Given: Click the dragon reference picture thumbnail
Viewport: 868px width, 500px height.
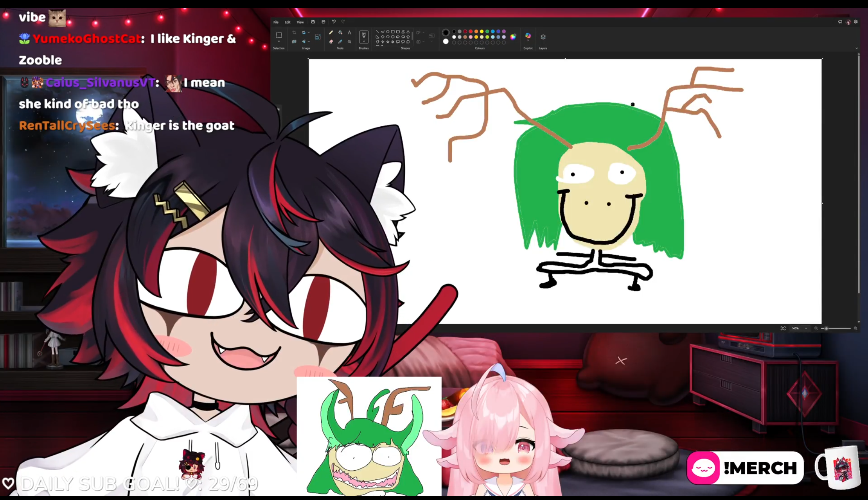Looking at the screenshot, I should click(x=369, y=436).
